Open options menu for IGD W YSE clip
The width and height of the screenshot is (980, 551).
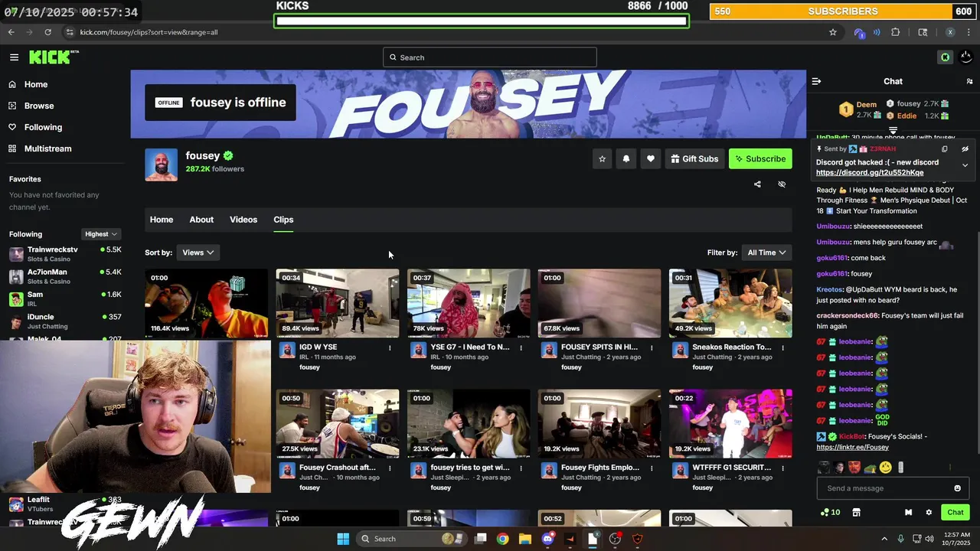390,347
